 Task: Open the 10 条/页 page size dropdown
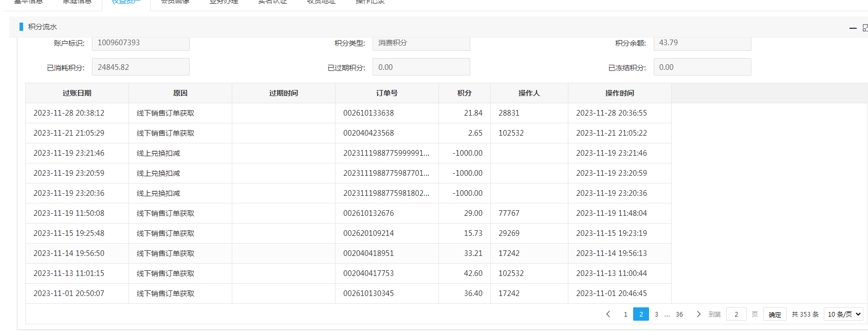pyautogui.click(x=844, y=314)
